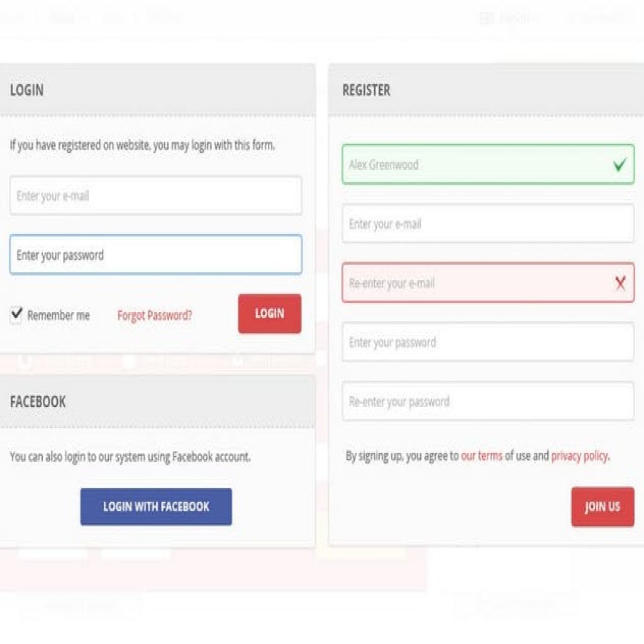Screen dimensions: 644x644
Task: Focus the register 'Enter your password' field
Action: (487, 342)
